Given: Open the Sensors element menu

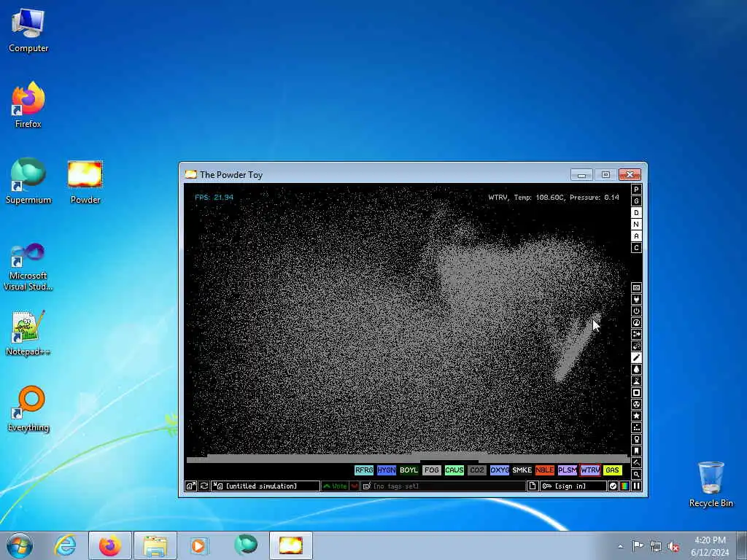Looking at the screenshot, I should point(636,322).
